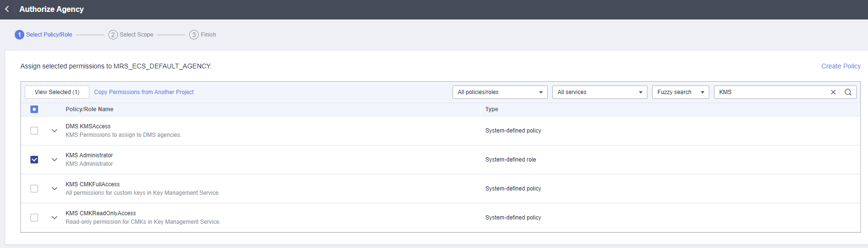The height and width of the screenshot is (248, 868).
Task: Expand details of KMS CMKReadOnlyAccess row
Action: [54, 218]
